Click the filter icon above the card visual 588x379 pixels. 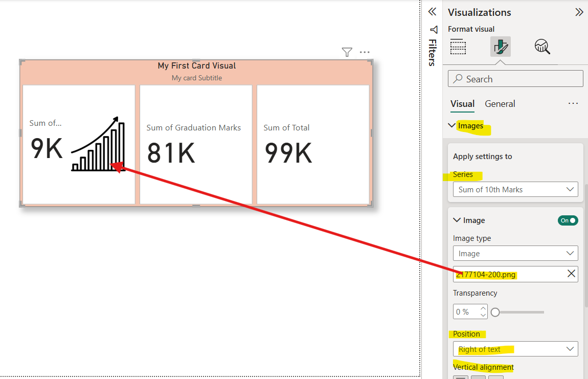(347, 52)
